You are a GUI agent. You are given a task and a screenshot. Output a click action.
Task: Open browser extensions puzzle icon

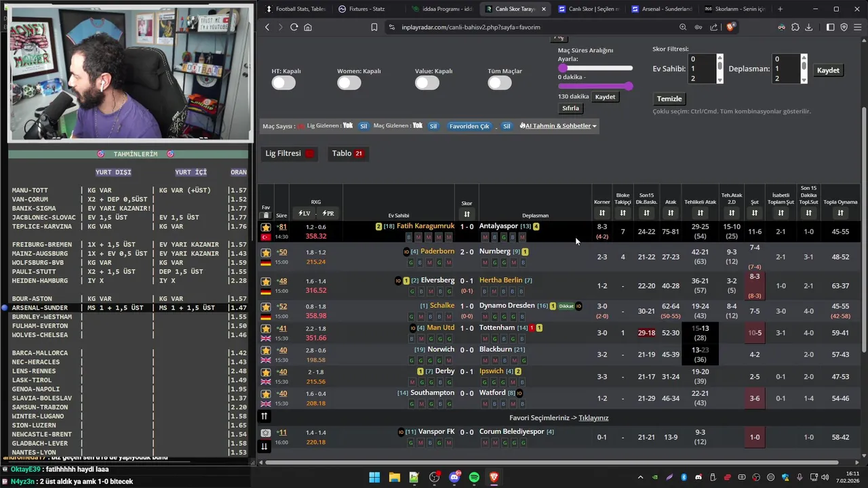(x=795, y=27)
